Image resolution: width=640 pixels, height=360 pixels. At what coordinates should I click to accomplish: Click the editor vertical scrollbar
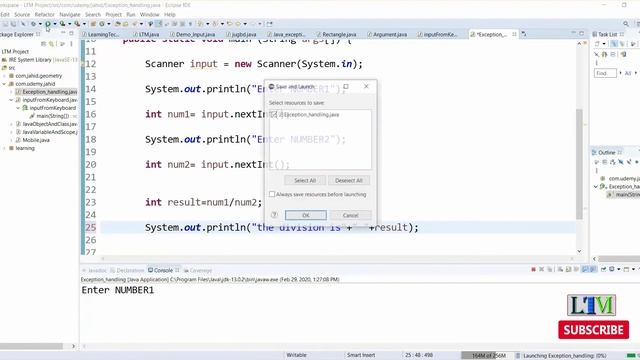coord(579,163)
